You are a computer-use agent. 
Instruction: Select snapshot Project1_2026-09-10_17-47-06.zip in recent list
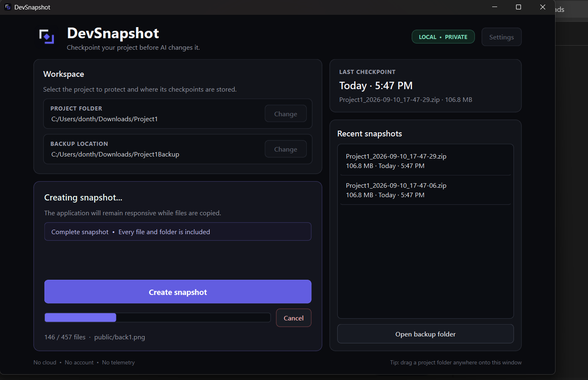click(426, 190)
